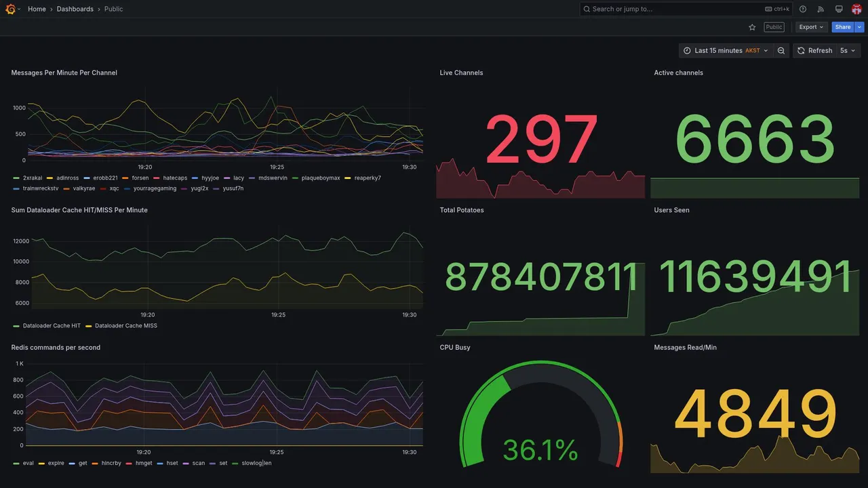Click the xqc legend color swatch
The height and width of the screenshot is (488, 868).
[103, 188]
